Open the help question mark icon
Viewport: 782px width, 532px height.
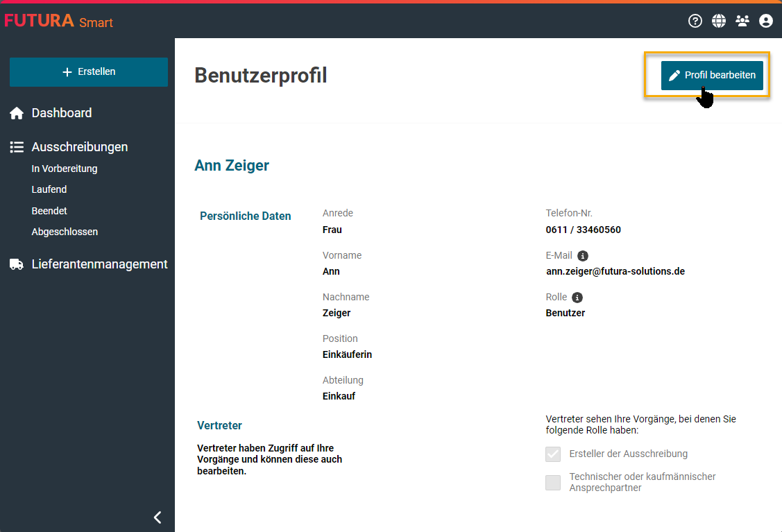tap(695, 21)
